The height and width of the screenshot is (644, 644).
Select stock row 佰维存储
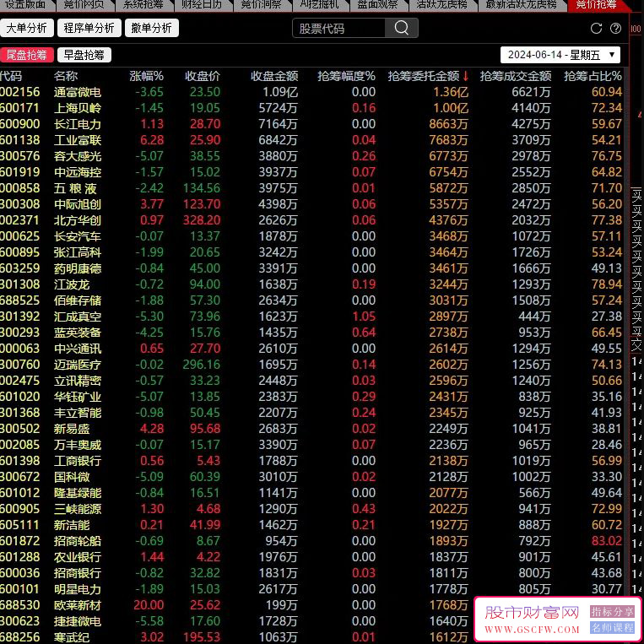pos(311,300)
